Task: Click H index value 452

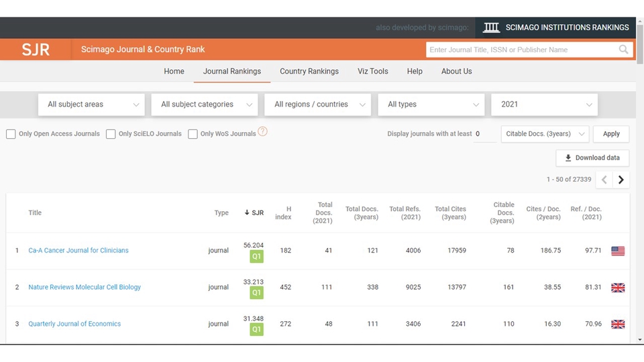Action: 286,288
